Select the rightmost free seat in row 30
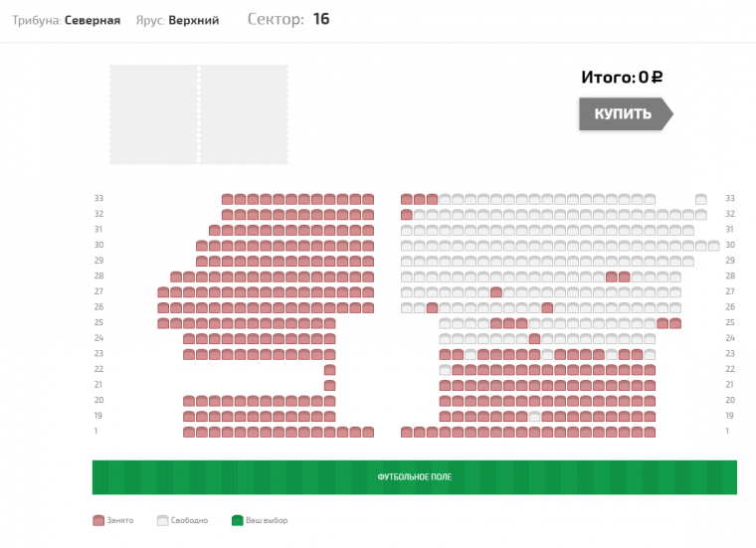Image resolution: width=756 pixels, height=548 pixels. (x=714, y=245)
